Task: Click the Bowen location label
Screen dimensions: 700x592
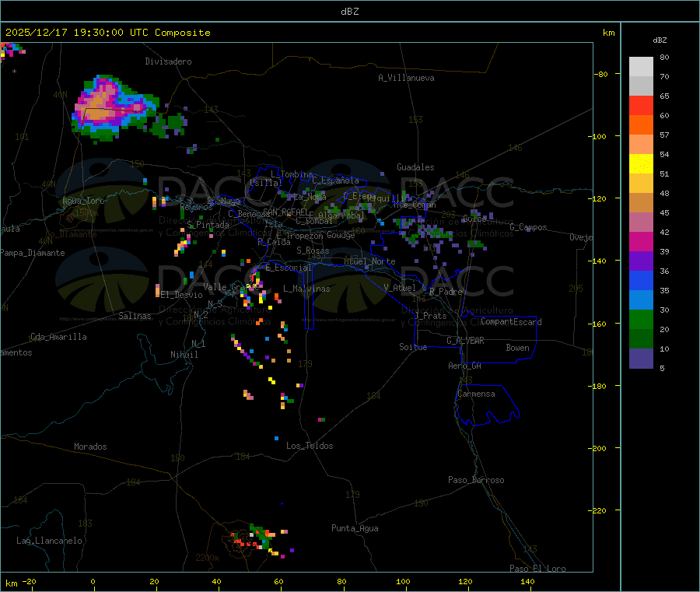Action: pos(517,348)
